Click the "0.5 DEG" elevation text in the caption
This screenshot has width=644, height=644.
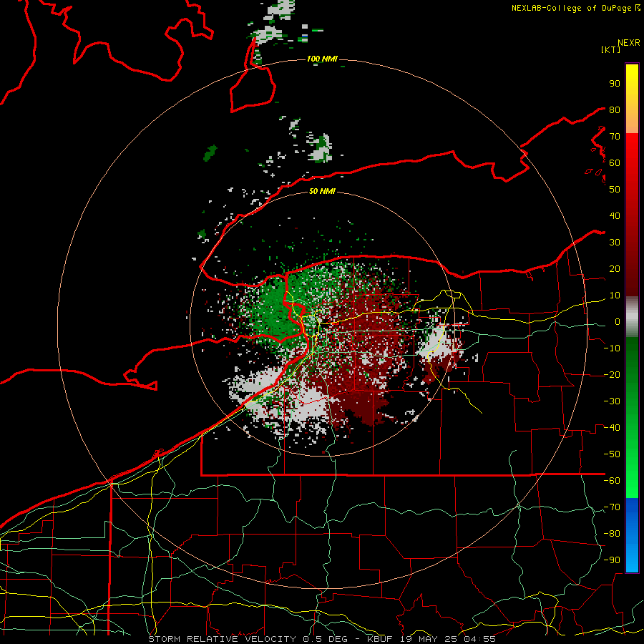(x=326, y=639)
